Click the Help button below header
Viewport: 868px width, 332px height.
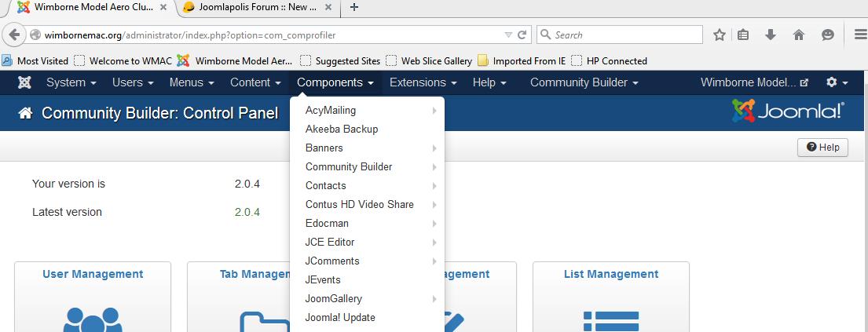coord(822,148)
